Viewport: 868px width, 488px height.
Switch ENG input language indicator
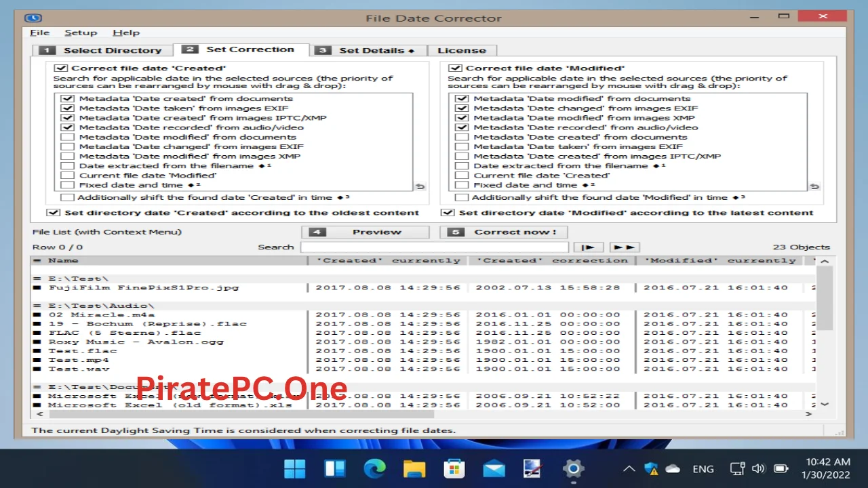(x=703, y=468)
